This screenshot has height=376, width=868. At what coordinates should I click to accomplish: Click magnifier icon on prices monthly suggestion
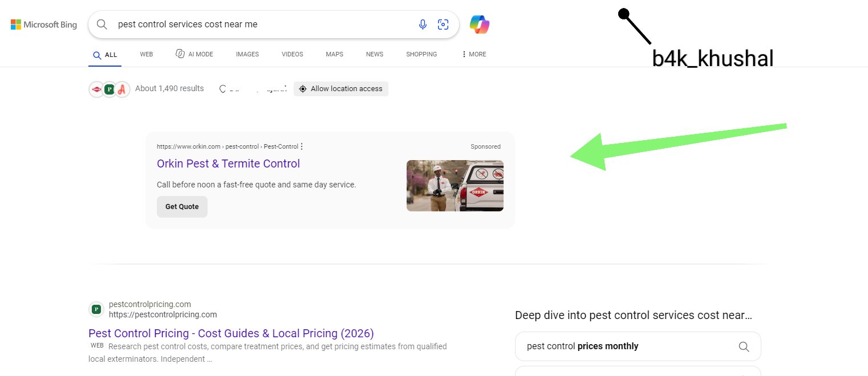(x=744, y=346)
